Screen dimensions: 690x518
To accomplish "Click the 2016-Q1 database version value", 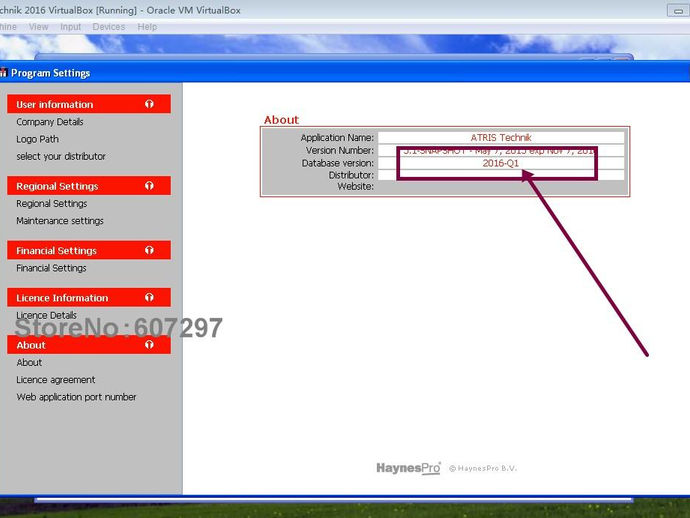I will [x=501, y=163].
